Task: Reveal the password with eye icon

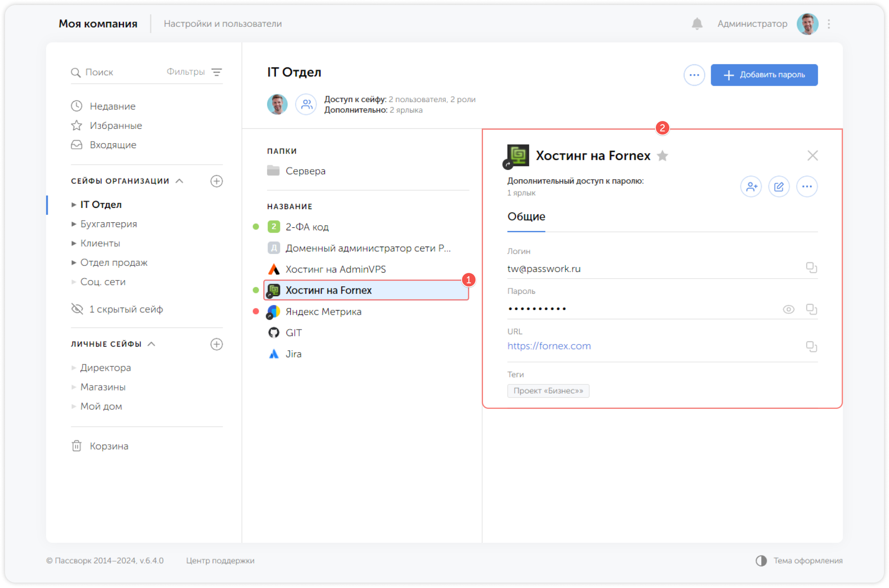Action: pyautogui.click(x=788, y=309)
